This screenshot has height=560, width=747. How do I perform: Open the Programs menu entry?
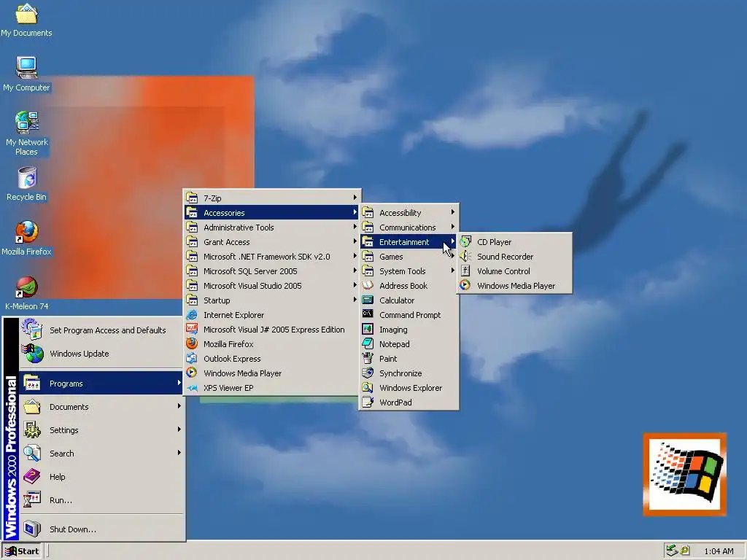[x=101, y=384]
